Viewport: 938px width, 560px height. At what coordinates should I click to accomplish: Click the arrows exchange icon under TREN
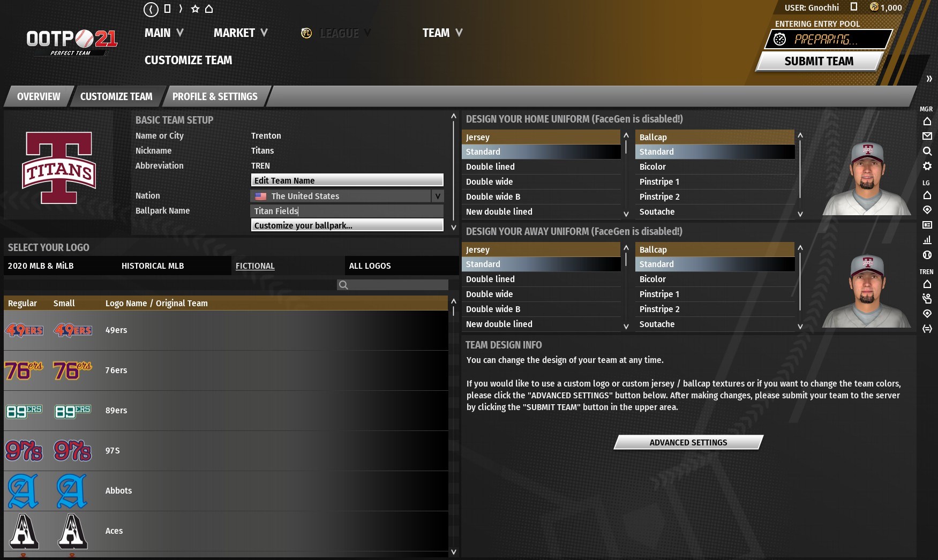click(927, 329)
